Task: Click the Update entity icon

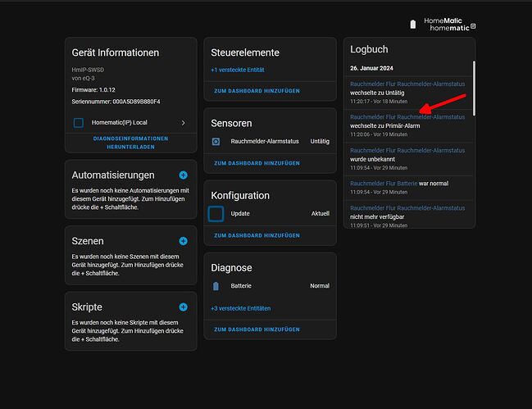Action: (x=216, y=214)
